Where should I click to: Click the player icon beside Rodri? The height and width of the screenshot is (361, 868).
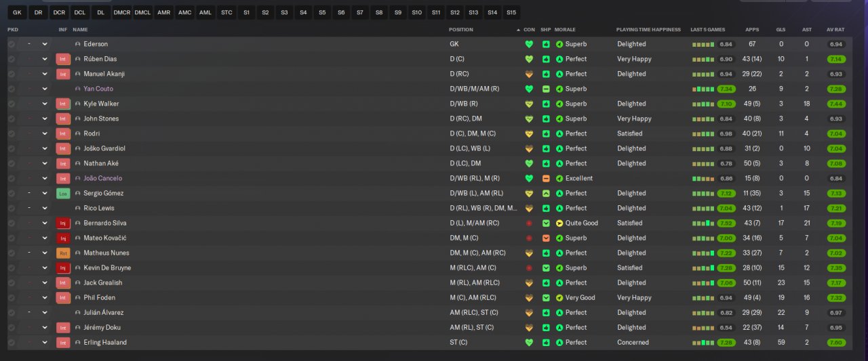(78, 133)
